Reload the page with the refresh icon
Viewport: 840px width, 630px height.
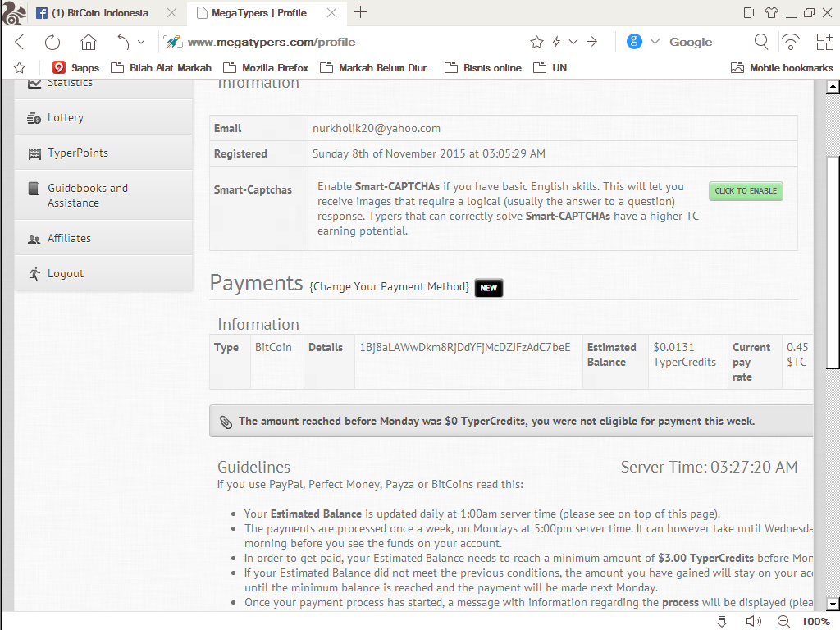tap(52, 42)
